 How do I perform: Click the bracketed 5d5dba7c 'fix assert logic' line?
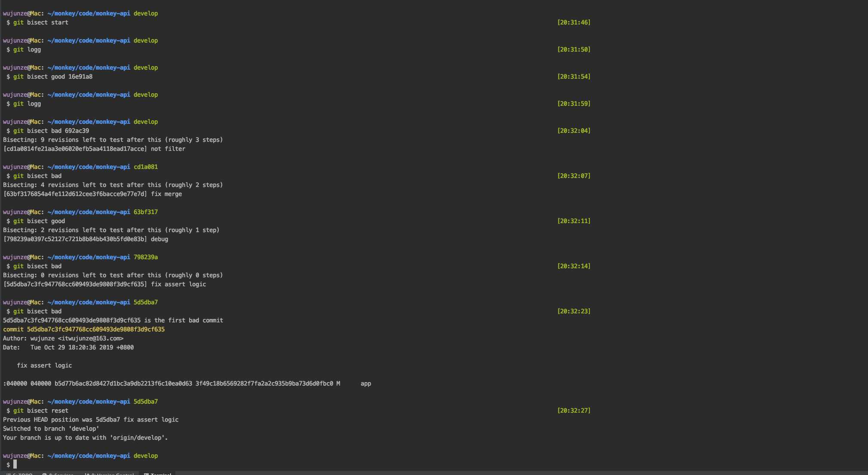click(x=104, y=284)
